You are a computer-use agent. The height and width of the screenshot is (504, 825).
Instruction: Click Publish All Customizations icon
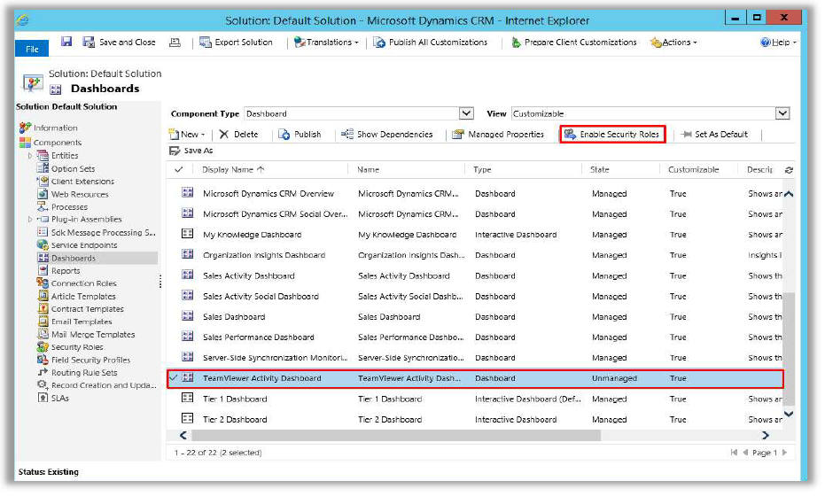pyautogui.click(x=380, y=42)
